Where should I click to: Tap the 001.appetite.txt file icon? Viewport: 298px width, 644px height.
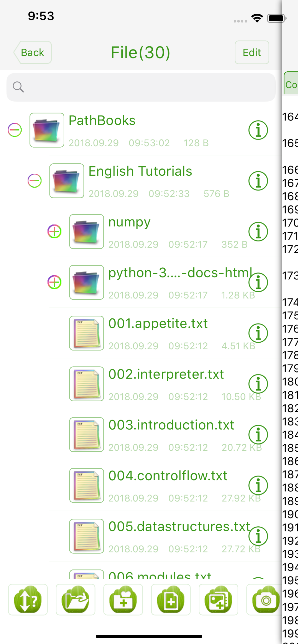coord(87,333)
